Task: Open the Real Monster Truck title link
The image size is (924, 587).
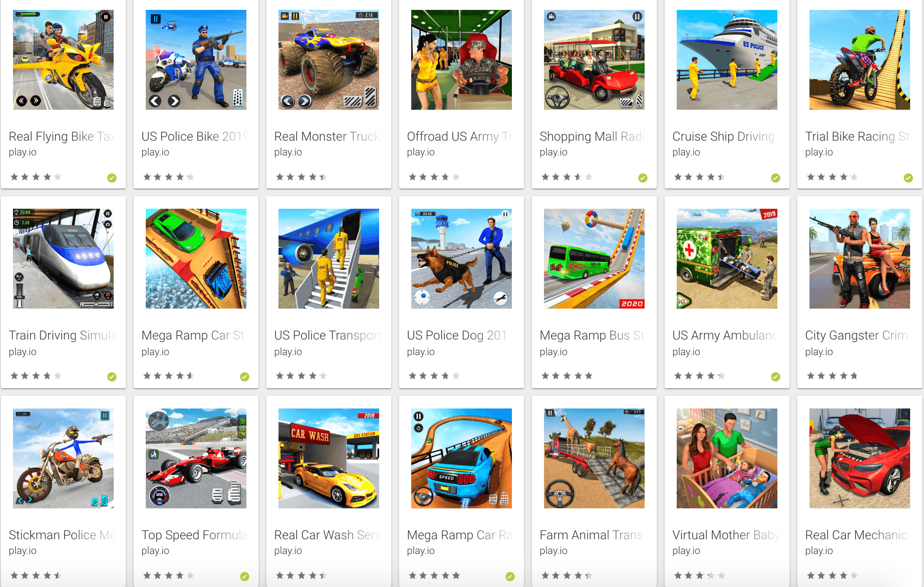Action: point(328,136)
